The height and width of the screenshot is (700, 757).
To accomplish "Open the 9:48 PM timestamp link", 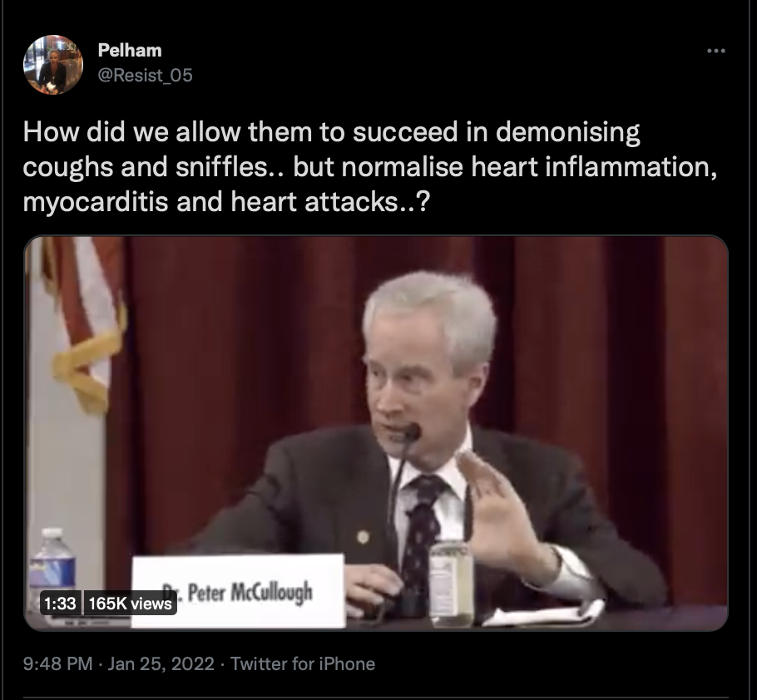I will point(58,663).
